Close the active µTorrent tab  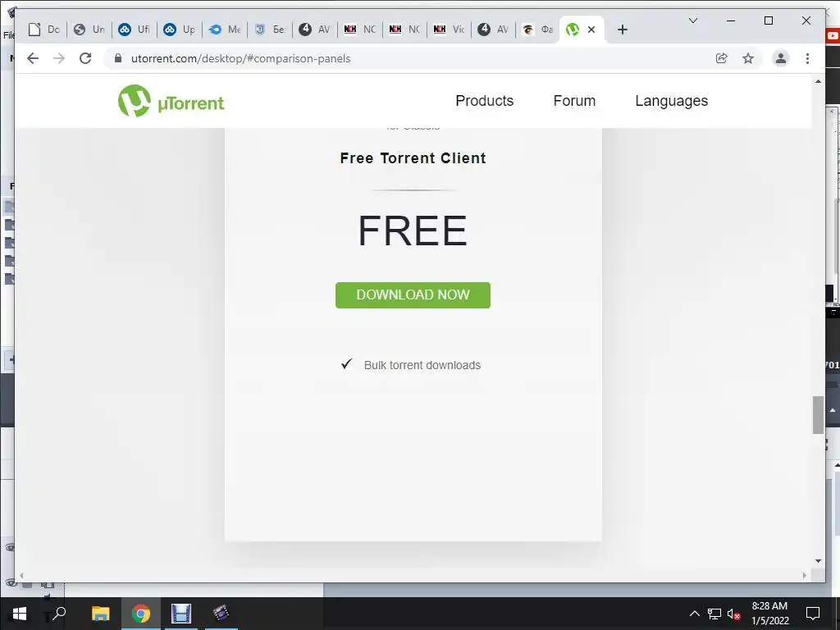pyautogui.click(x=591, y=30)
